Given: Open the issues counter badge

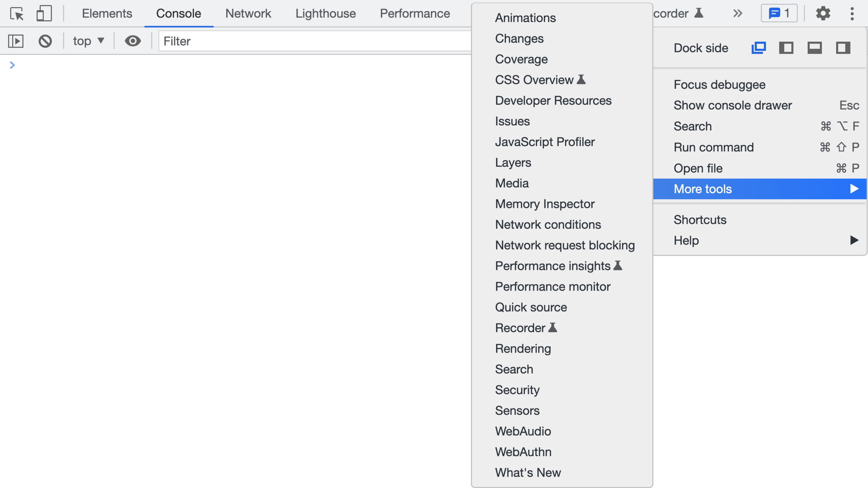Looking at the screenshot, I should pyautogui.click(x=779, y=14).
